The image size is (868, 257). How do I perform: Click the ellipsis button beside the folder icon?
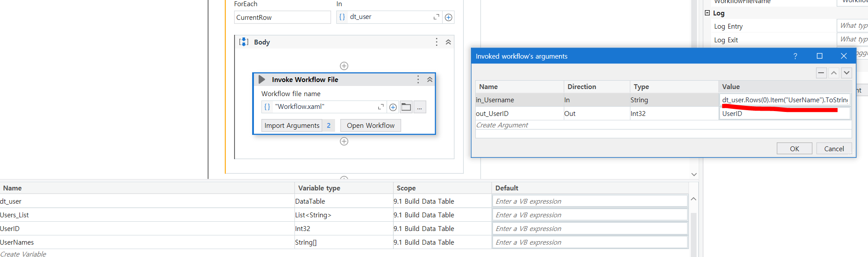pos(420,107)
